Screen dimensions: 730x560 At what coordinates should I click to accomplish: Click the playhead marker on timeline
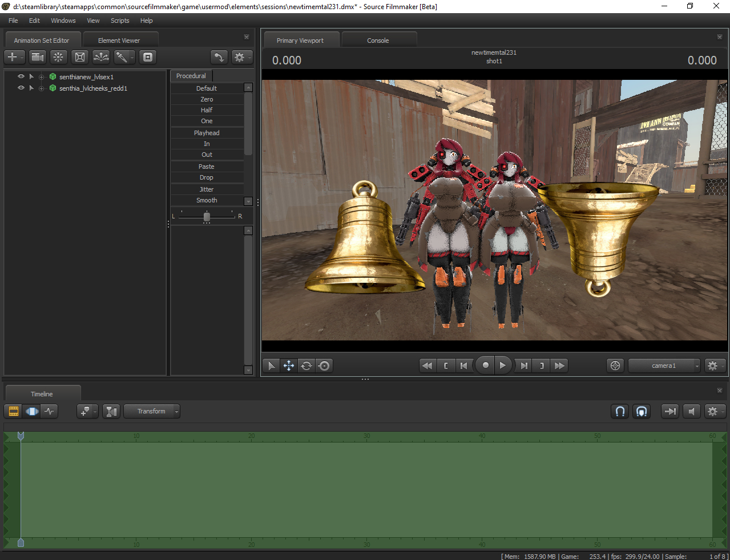[21, 436]
